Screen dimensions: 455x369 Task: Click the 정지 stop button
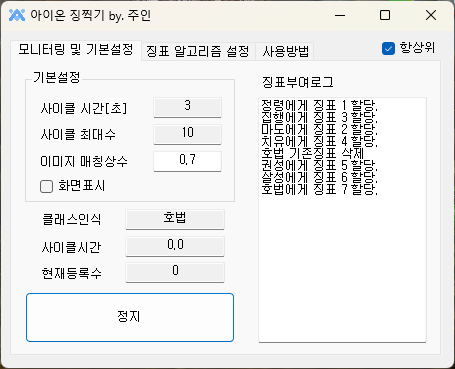pos(130,317)
